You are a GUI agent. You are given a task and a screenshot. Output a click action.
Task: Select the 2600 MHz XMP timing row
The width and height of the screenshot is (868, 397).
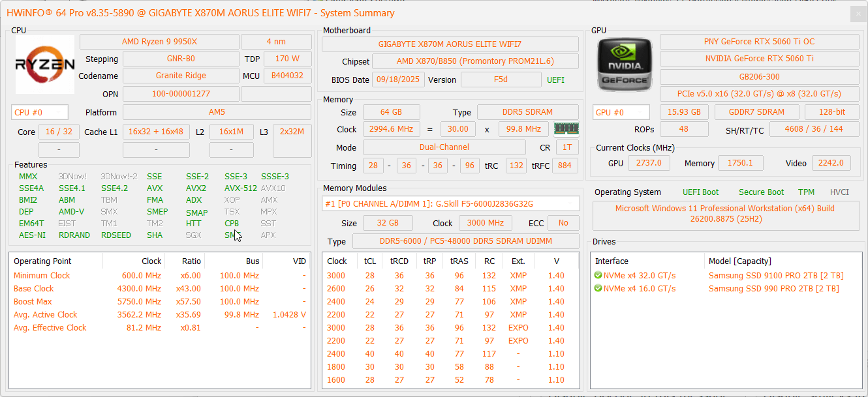[x=451, y=288]
